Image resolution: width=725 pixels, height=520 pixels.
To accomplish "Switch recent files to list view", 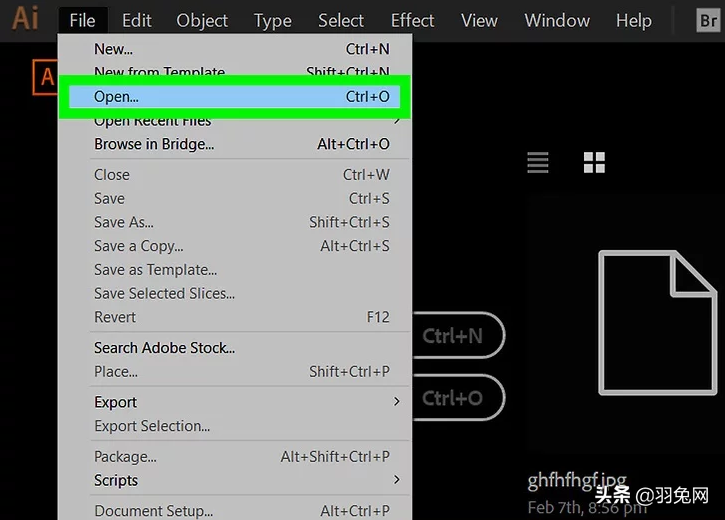I will pyautogui.click(x=538, y=162).
